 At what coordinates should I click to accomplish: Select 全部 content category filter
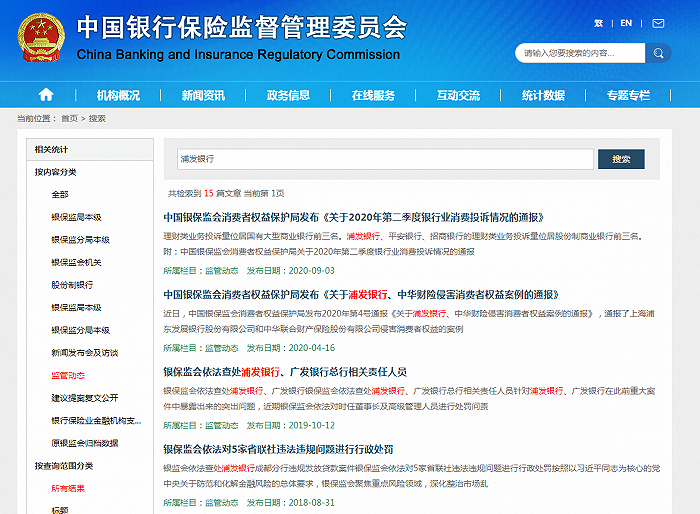[x=60, y=194]
